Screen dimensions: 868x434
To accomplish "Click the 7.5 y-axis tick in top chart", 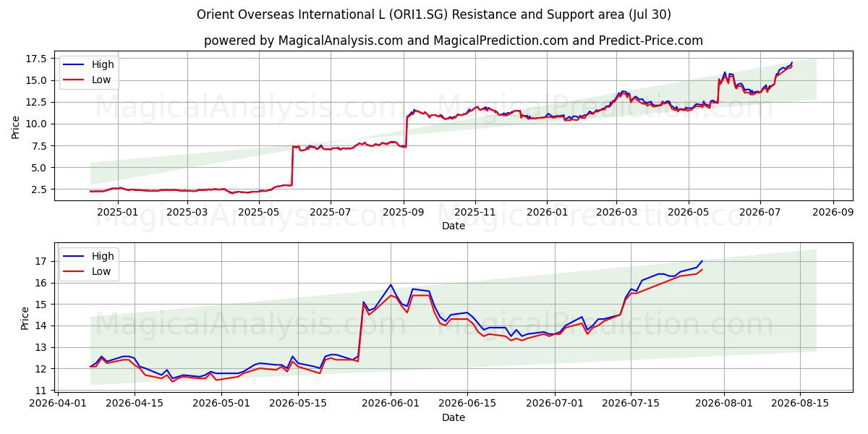I will click(x=40, y=145).
